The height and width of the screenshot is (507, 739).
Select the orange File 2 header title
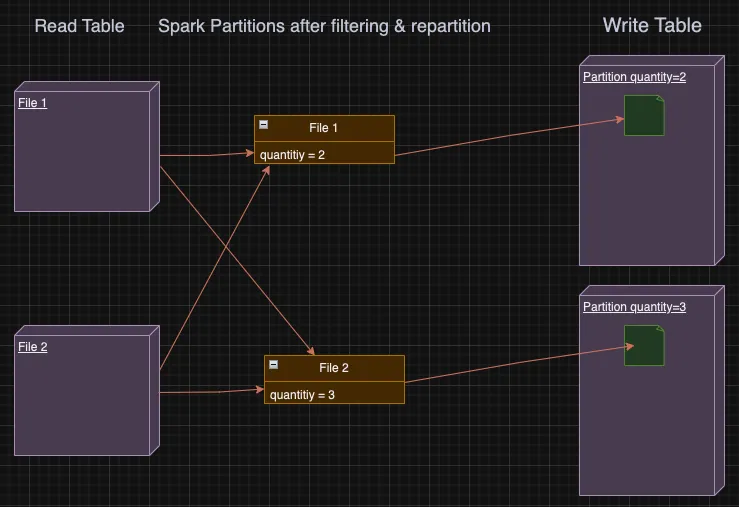[334, 368]
